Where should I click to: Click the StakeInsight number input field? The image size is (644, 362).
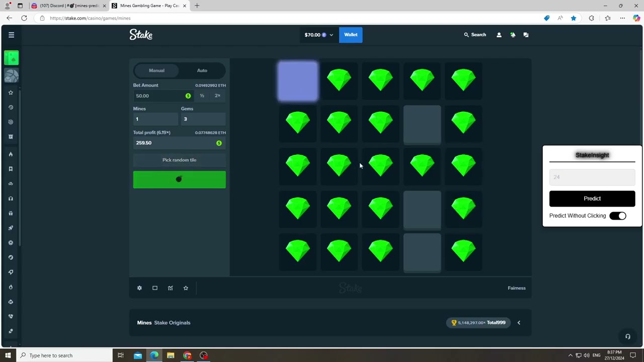tap(592, 177)
